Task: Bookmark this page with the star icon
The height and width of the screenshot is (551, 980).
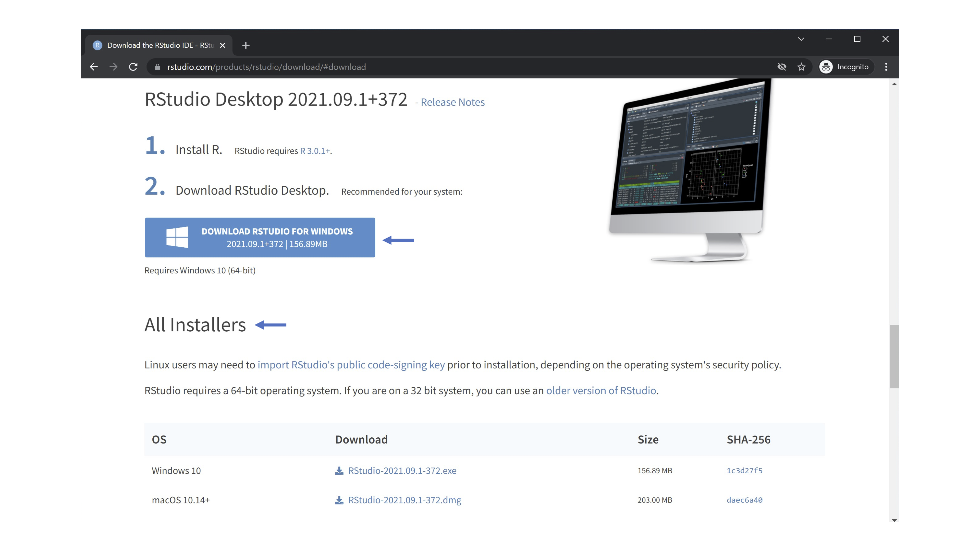Action: click(802, 67)
